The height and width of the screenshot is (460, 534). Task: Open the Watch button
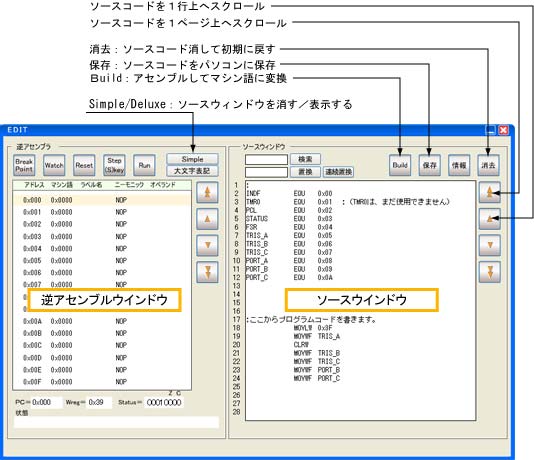[x=54, y=165]
